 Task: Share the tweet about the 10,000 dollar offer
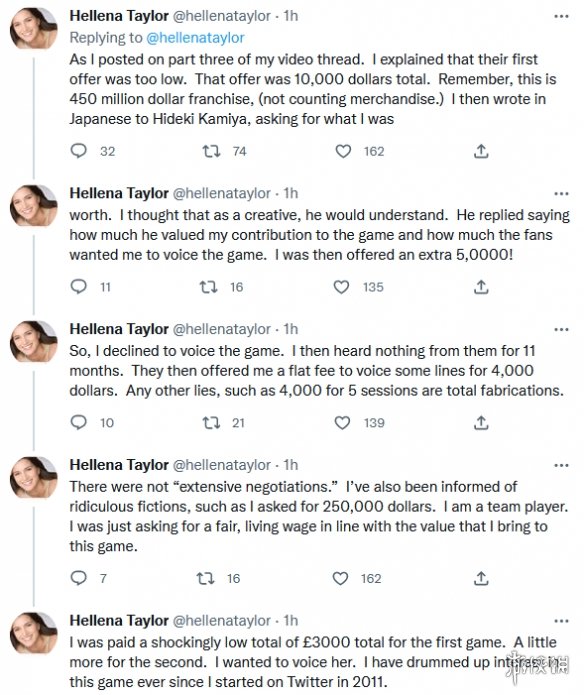click(x=481, y=152)
